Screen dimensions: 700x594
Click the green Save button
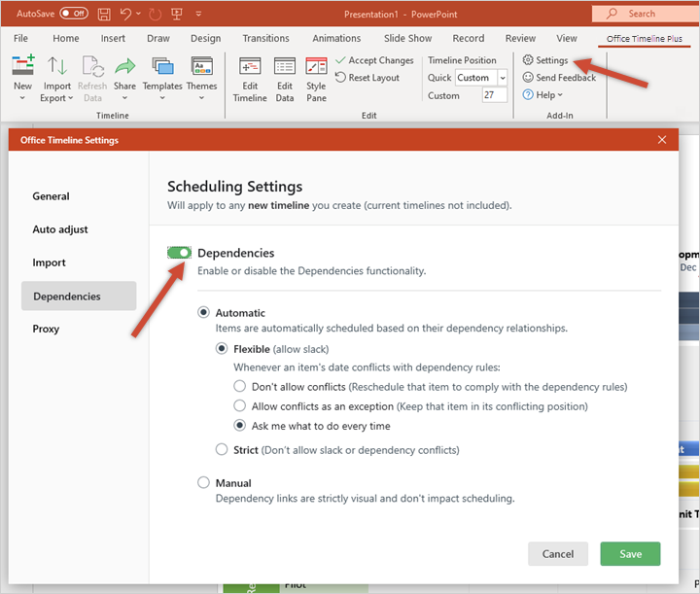pos(630,554)
